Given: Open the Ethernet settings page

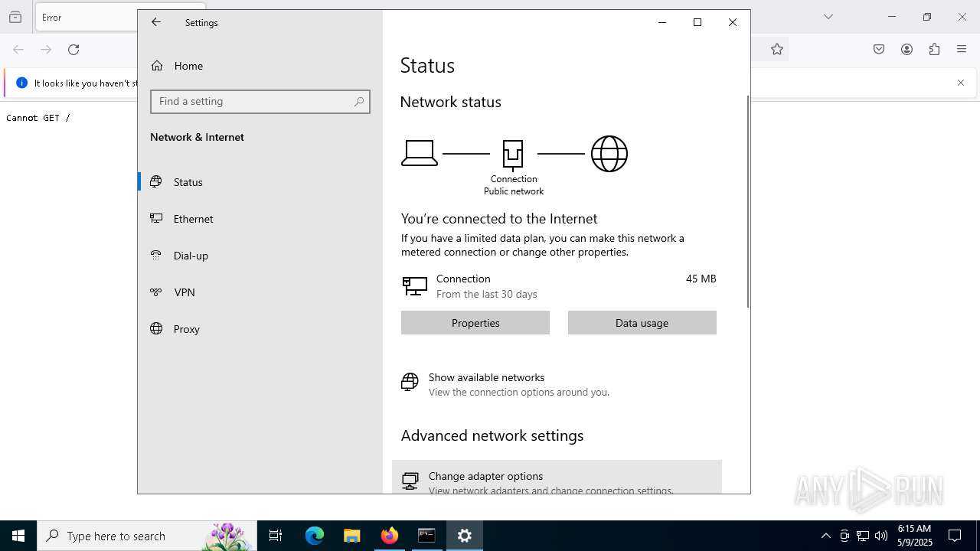Looking at the screenshot, I should [x=260, y=219].
